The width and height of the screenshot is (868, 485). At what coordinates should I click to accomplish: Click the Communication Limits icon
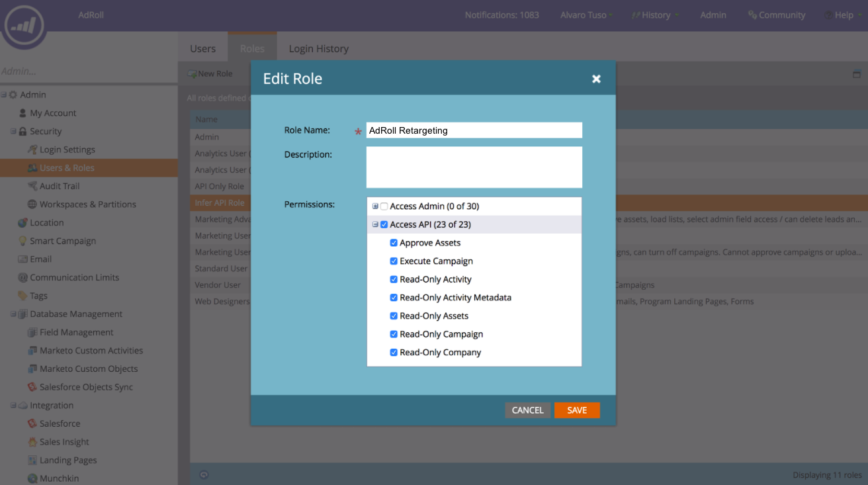point(22,277)
